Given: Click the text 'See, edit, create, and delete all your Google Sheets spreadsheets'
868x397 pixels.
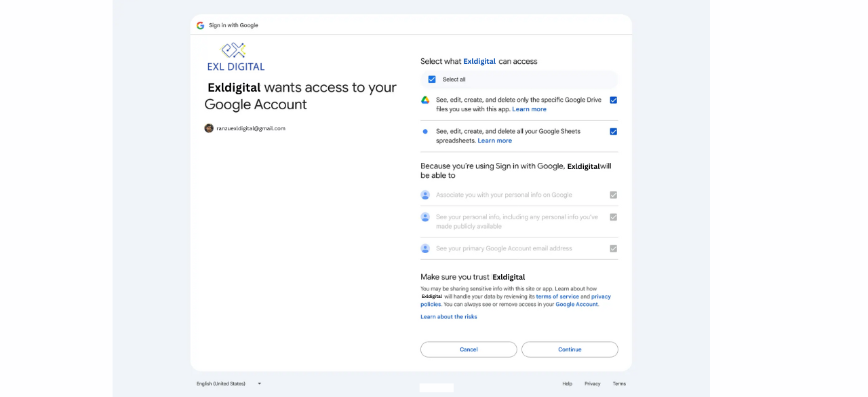Looking at the screenshot, I should point(508,136).
